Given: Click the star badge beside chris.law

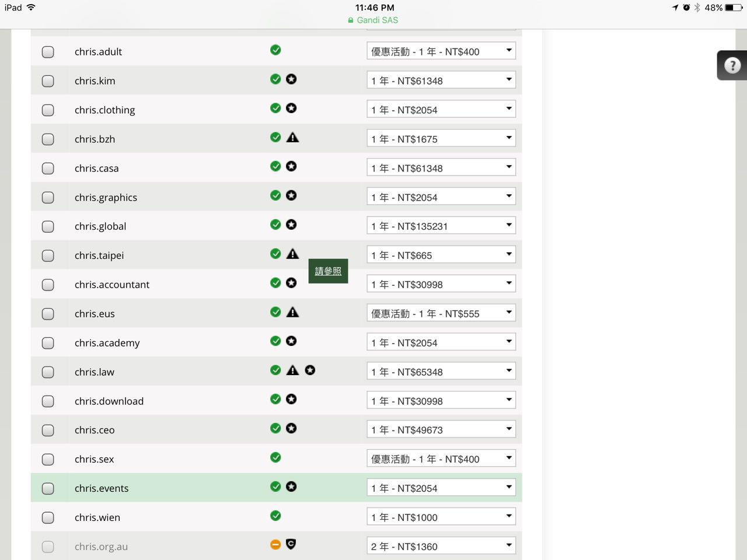Looking at the screenshot, I should point(310,370).
